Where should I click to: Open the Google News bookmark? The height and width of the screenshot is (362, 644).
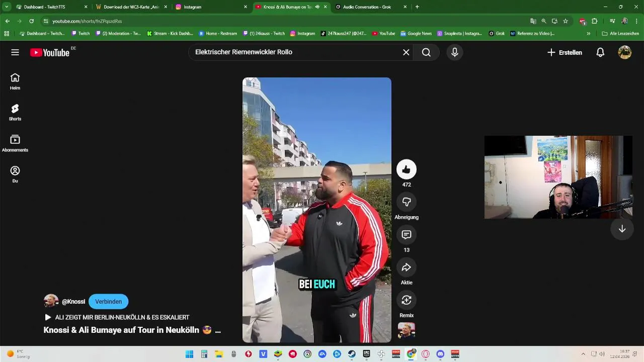tap(416, 34)
